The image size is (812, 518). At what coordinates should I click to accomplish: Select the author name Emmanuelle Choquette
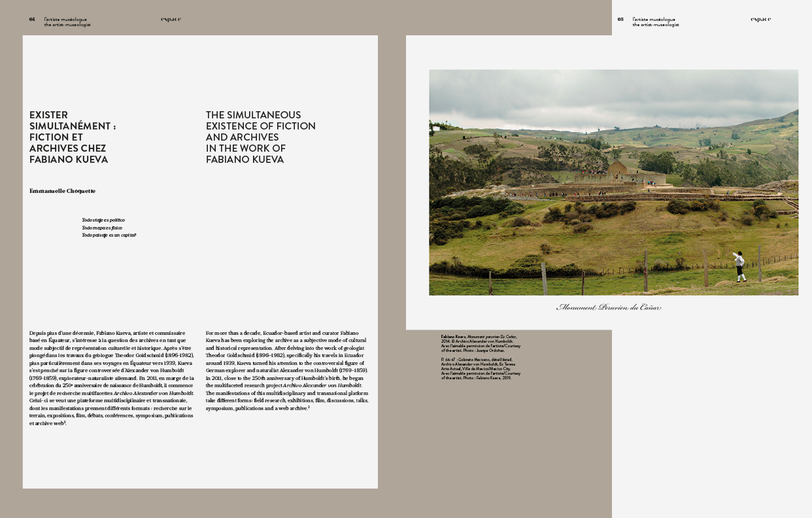click(x=63, y=191)
